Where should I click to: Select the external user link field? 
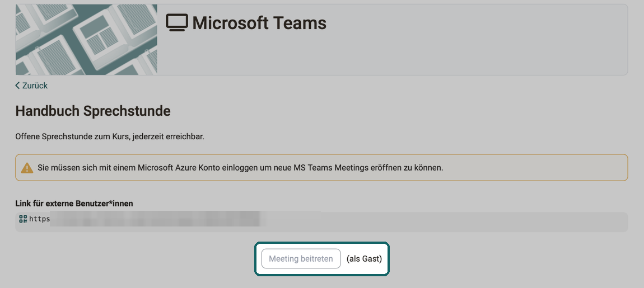tap(321, 222)
